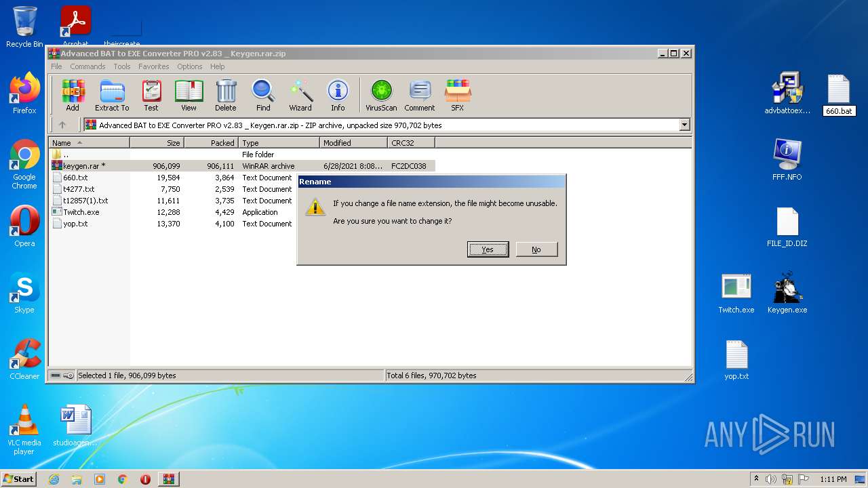868x488 pixels.
Task: Sort the list by the Name column header
Action: pos(89,142)
